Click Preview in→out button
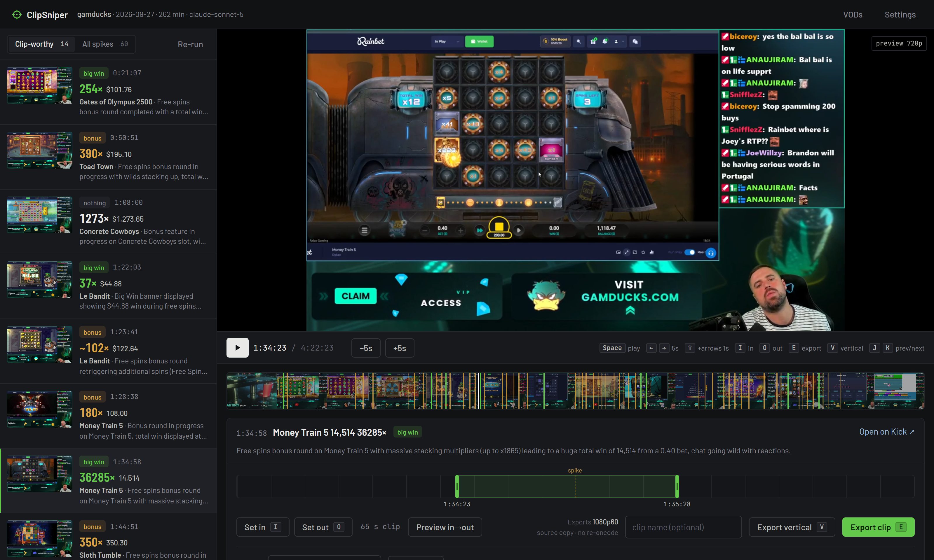 pyautogui.click(x=445, y=527)
